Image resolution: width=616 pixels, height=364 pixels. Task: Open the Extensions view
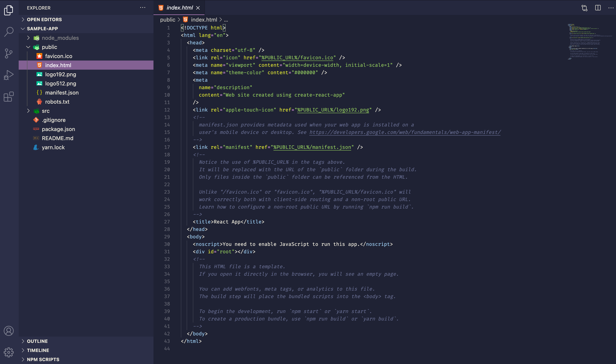[9, 96]
